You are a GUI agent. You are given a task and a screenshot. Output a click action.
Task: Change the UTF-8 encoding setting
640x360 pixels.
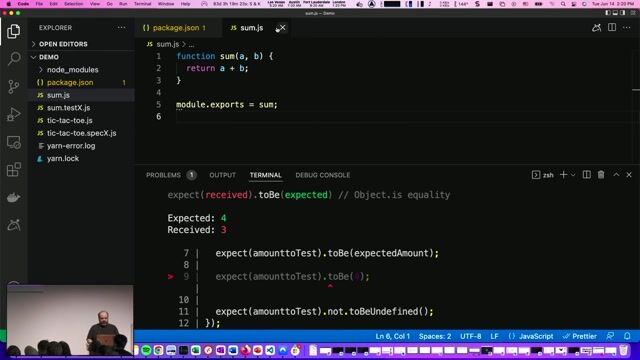[471, 336]
